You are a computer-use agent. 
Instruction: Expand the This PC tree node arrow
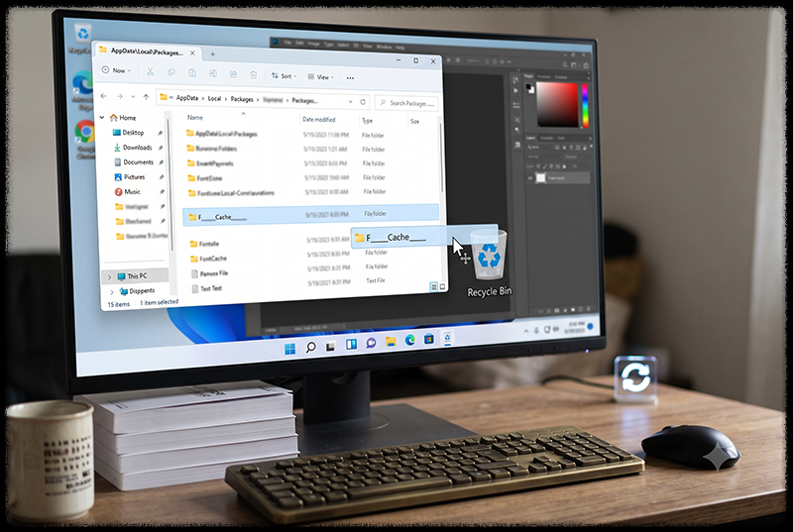click(109, 276)
